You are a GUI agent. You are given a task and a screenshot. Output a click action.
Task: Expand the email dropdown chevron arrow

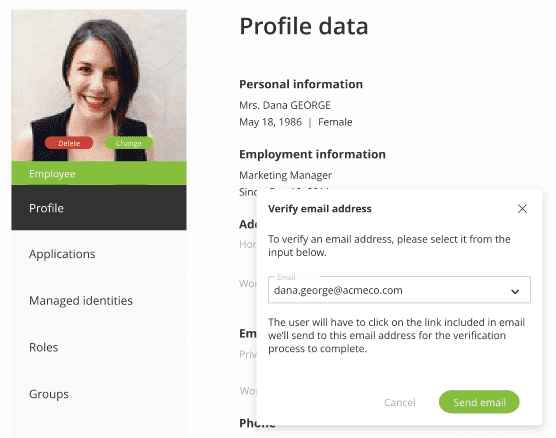pyautogui.click(x=515, y=292)
